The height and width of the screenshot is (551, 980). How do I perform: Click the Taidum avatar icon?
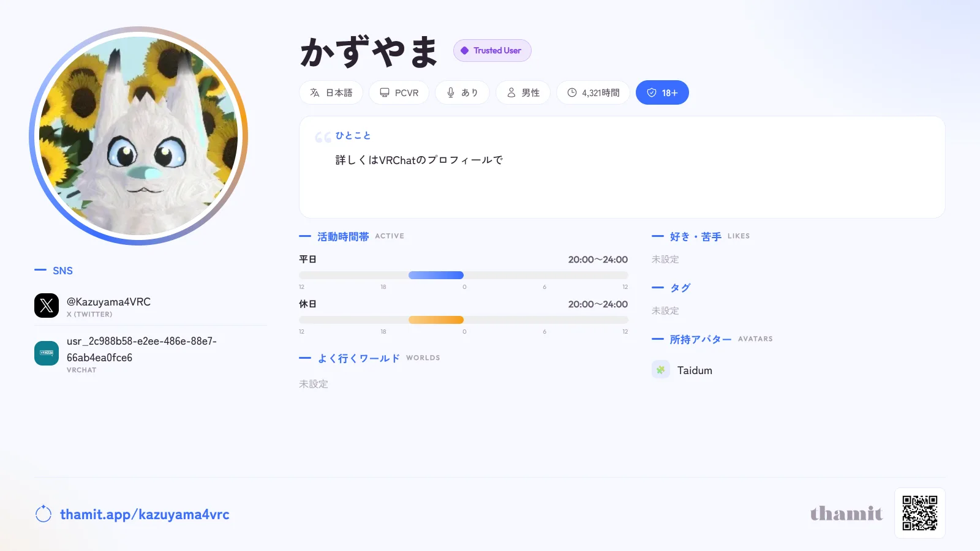[x=661, y=370]
